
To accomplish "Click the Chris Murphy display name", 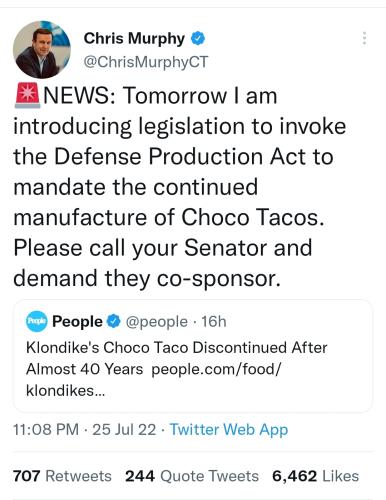I will [x=134, y=38].
